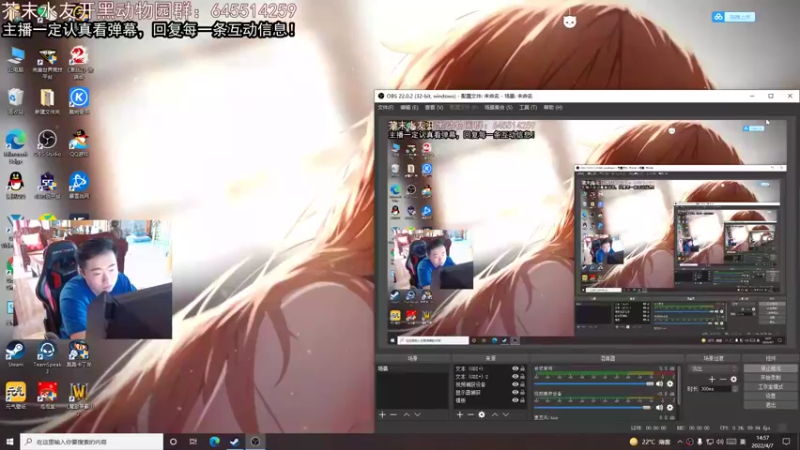Toggle visibility of display capture source

pyautogui.click(x=515, y=392)
